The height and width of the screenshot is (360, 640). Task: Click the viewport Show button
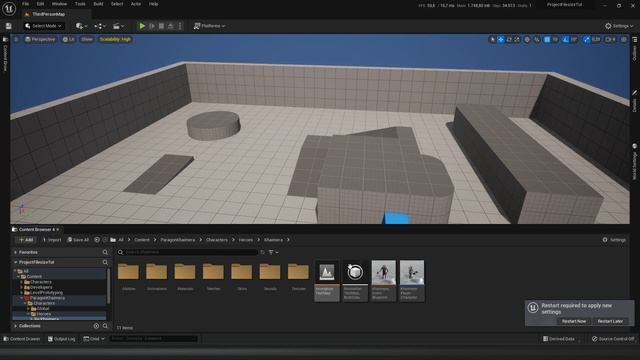point(87,40)
